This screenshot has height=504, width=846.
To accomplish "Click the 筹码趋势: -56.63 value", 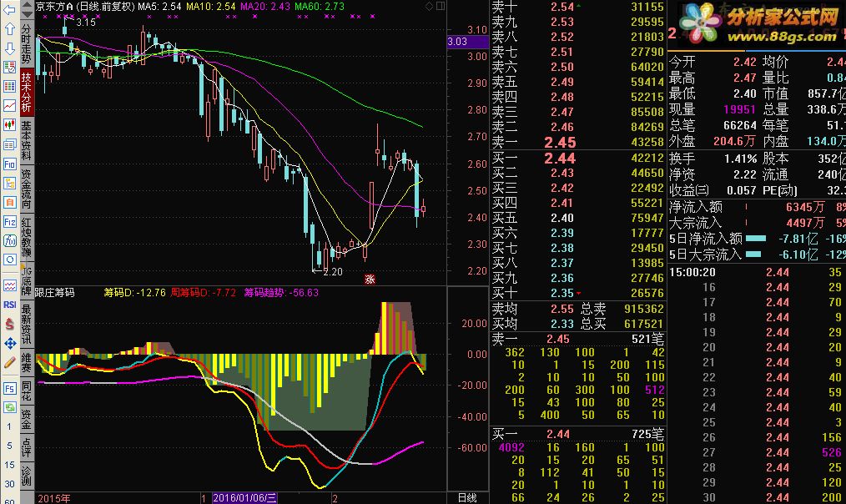I will 281,293.
